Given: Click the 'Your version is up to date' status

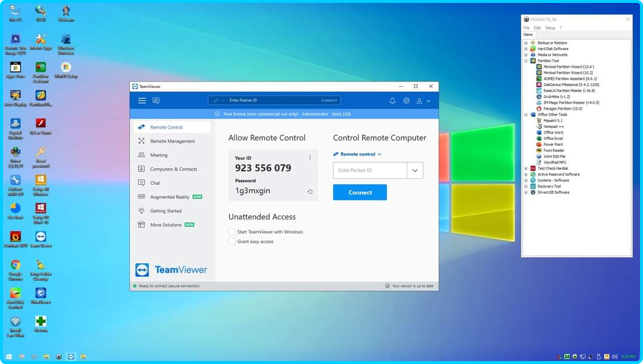Looking at the screenshot, I should click(409, 286).
